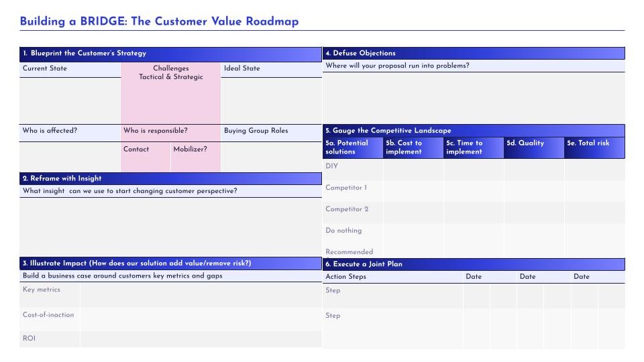644x362 pixels.
Task: Select the '6. Execute a Joint Plan' header
Action: tap(474, 264)
